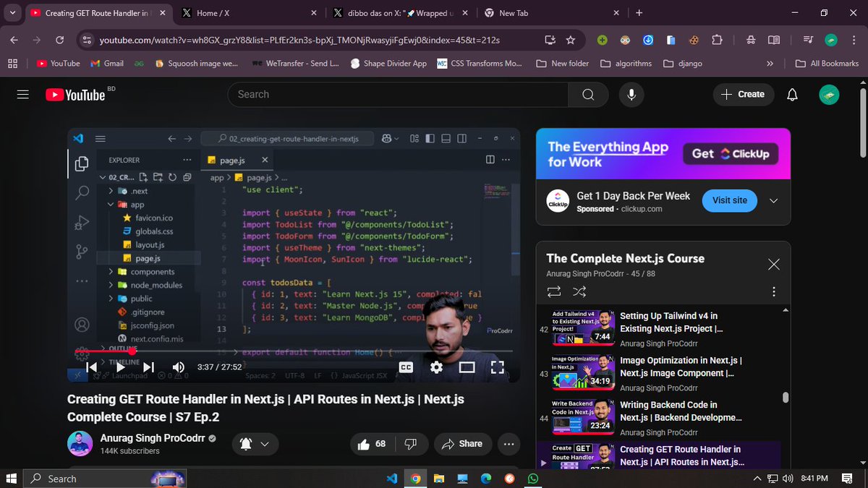This screenshot has height=488, width=868.
Task: Install the app via address bar icon
Action: [550, 40]
